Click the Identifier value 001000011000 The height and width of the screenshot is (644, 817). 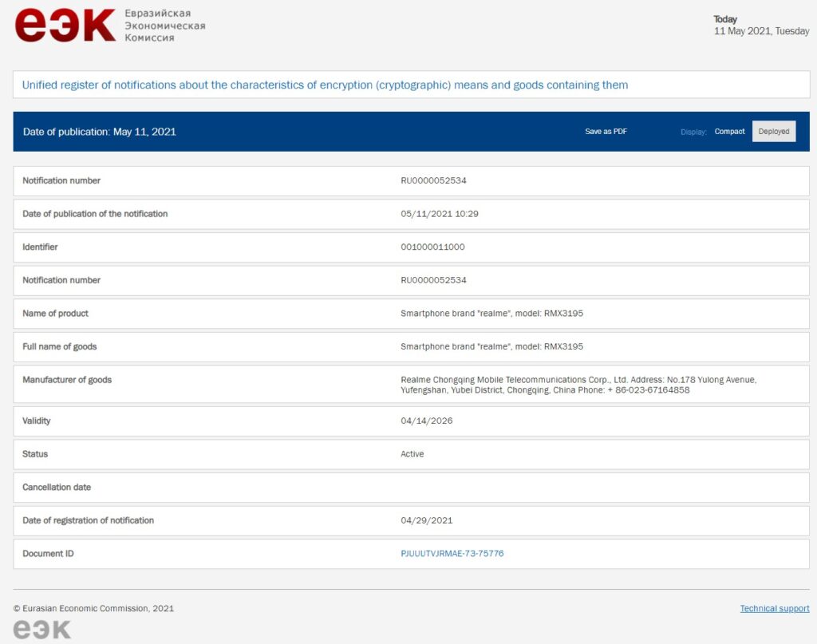coord(432,247)
